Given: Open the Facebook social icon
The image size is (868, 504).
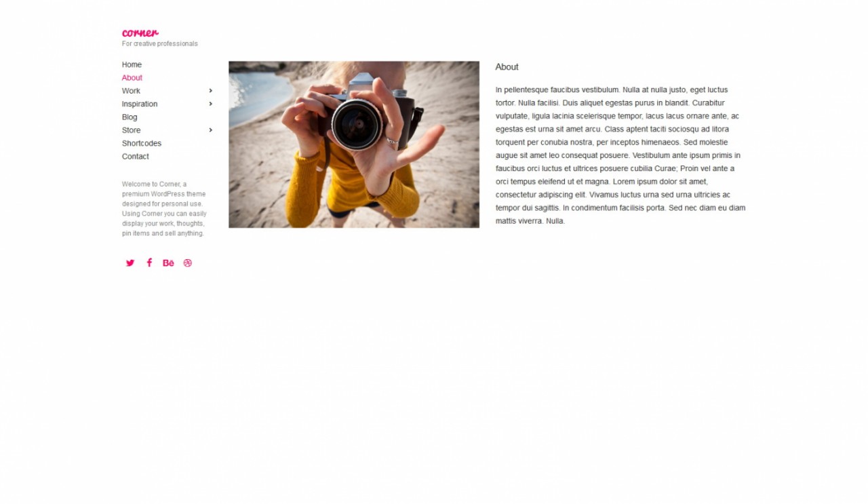Looking at the screenshot, I should (x=149, y=263).
